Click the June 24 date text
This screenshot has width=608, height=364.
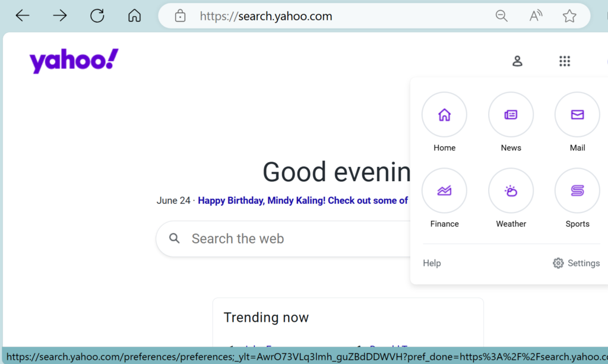click(x=173, y=201)
